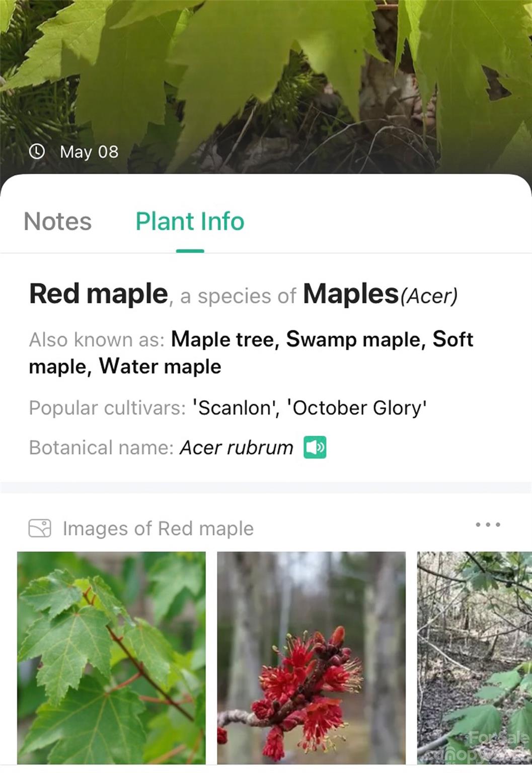Open the green maple leaves thumbnail
Viewport: 532px width, 773px height.
111,657
